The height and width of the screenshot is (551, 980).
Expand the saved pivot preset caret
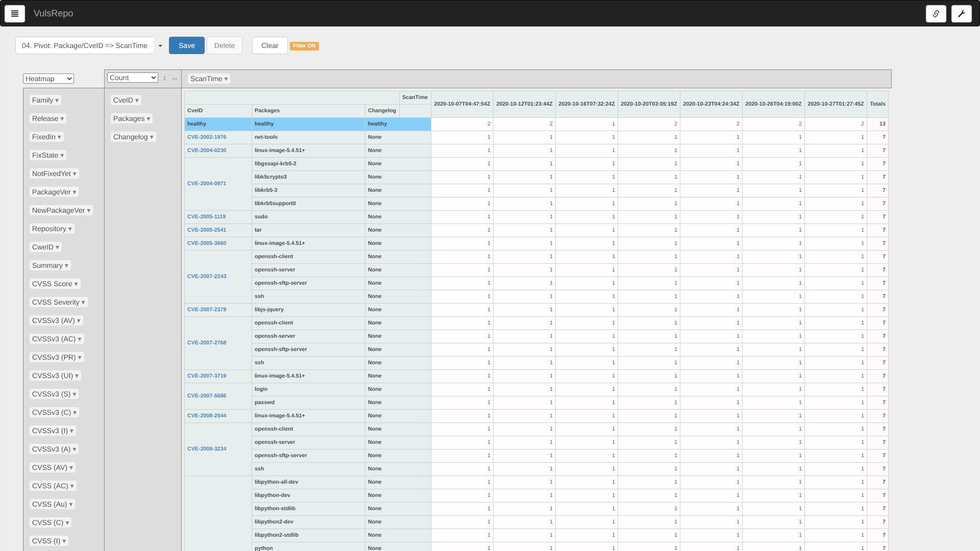(x=160, y=46)
